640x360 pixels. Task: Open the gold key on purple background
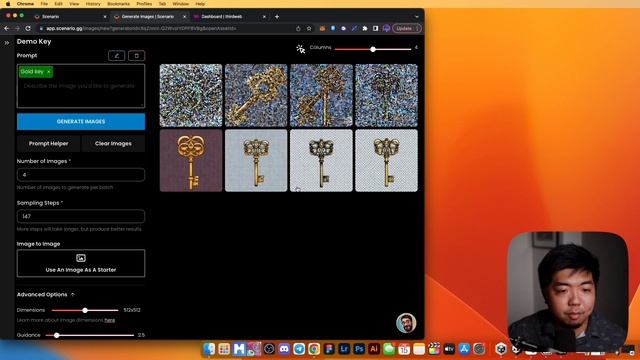(x=191, y=160)
